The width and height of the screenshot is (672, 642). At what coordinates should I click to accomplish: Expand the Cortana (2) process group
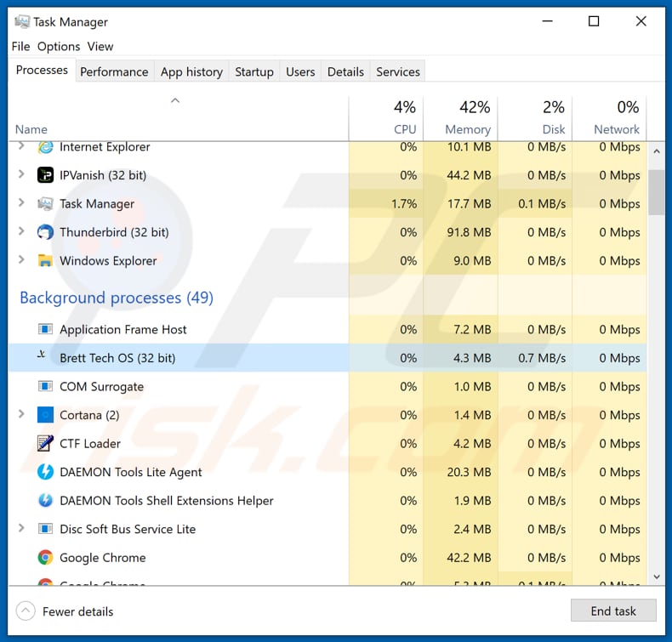click(x=21, y=415)
